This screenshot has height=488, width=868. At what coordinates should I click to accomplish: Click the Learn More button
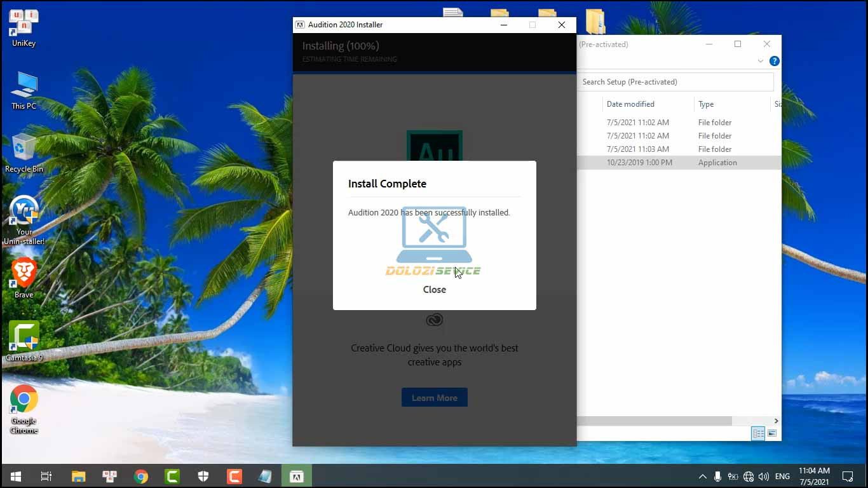click(x=435, y=398)
